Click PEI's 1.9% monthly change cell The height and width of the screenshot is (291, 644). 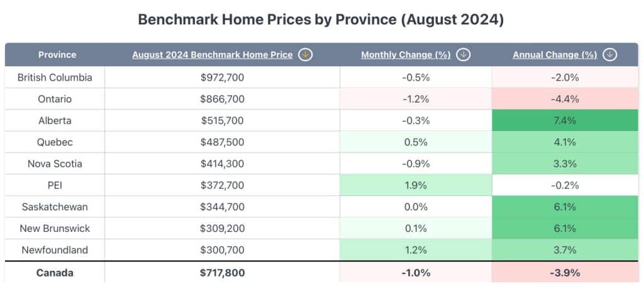[x=416, y=185]
